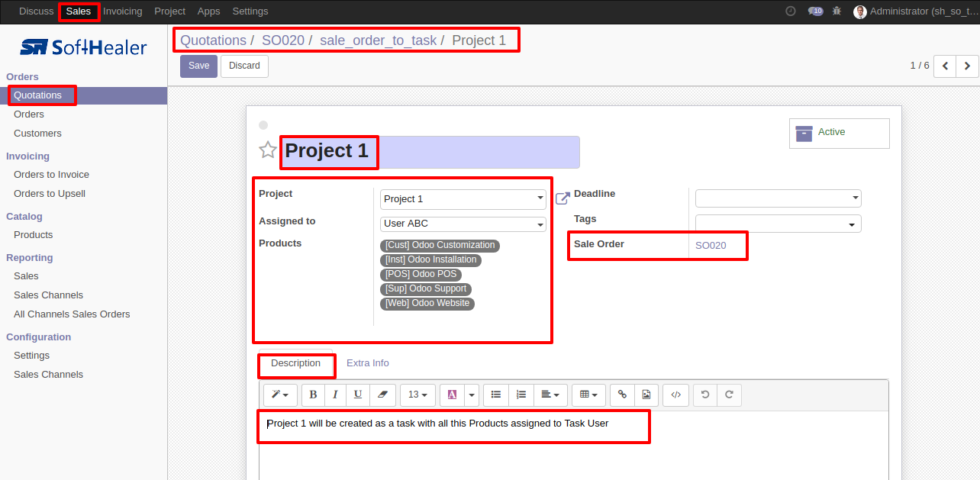This screenshot has height=480, width=980.
Task: Click the grey kanban state dot
Action: point(263,125)
